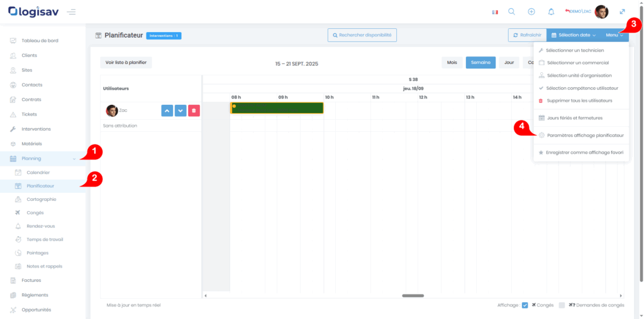The width and height of the screenshot is (644, 319).
Task: Click the French flag language icon
Action: [x=495, y=12]
